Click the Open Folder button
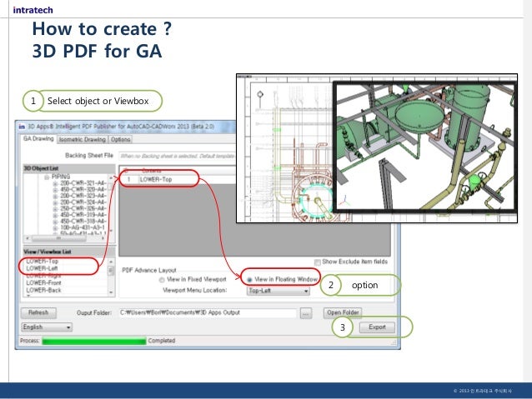 (343, 312)
